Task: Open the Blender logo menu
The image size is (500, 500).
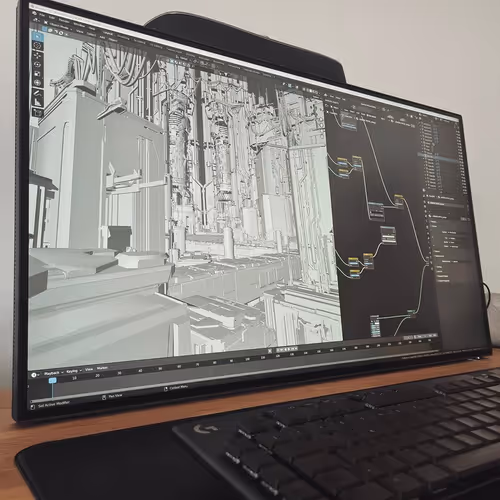Action: pos(33,13)
